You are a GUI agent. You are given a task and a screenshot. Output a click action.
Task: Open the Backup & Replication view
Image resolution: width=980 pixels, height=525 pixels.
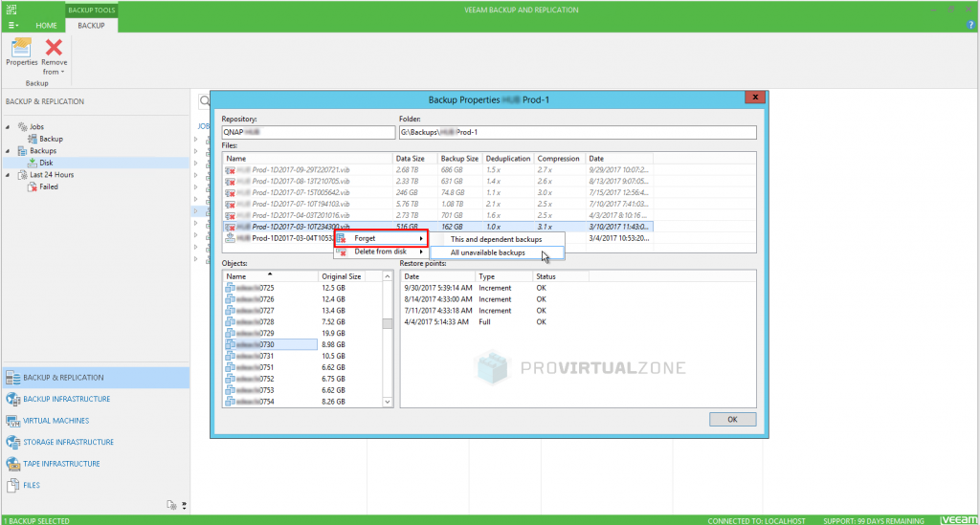pyautogui.click(x=96, y=378)
